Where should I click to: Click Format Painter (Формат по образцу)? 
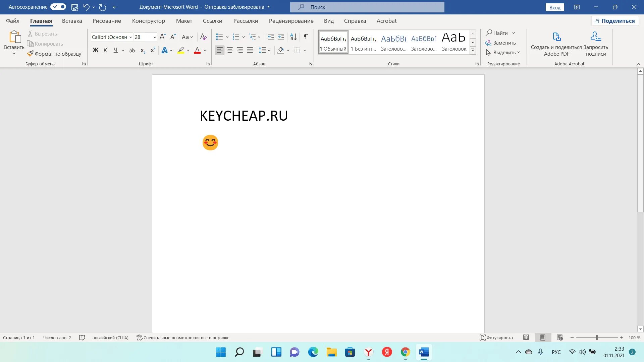(54, 54)
